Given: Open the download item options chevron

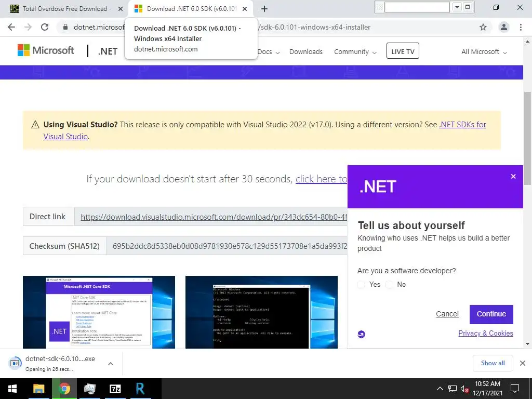Looking at the screenshot, I should [x=110, y=363].
